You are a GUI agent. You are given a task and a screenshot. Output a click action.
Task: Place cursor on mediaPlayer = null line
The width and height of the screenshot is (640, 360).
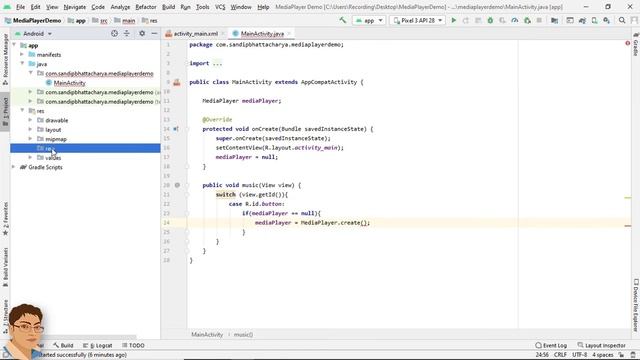point(247,157)
